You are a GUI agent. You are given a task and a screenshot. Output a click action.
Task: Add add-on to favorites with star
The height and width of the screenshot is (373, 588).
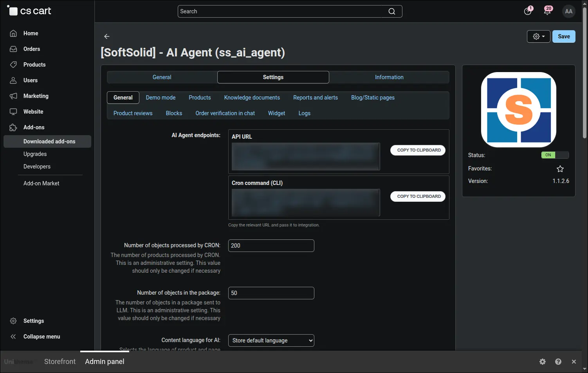(560, 169)
